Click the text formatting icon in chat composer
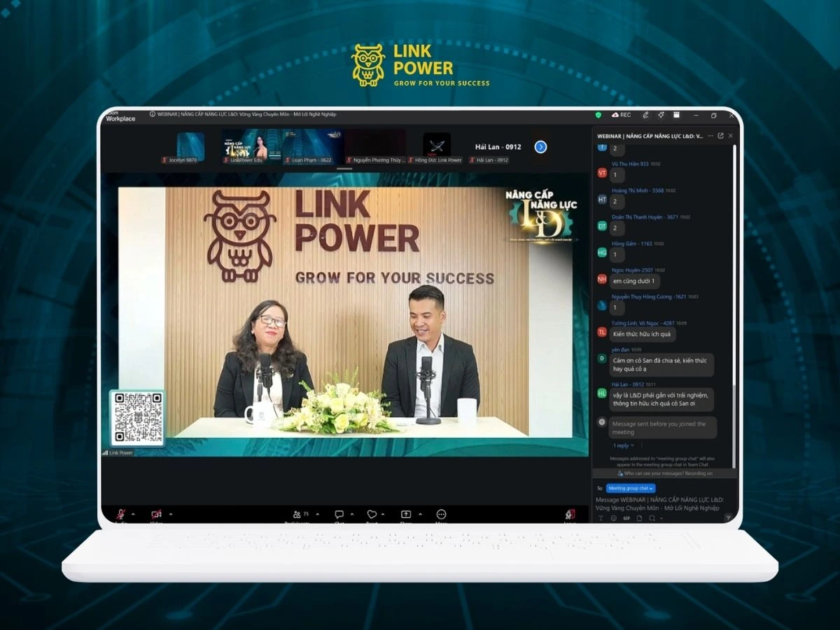This screenshot has width=840, height=630. click(599, 518)
